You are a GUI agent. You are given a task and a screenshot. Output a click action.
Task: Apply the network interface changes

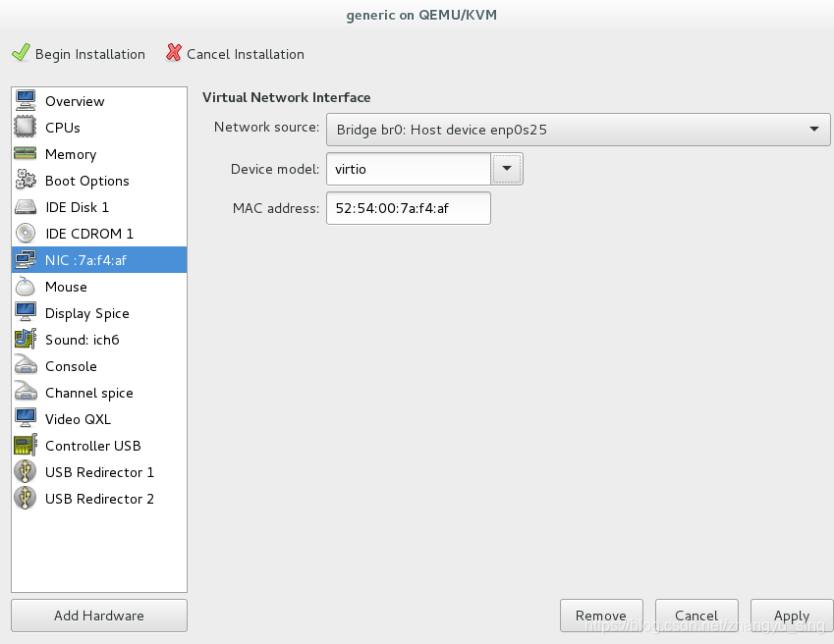coord(792,616)
